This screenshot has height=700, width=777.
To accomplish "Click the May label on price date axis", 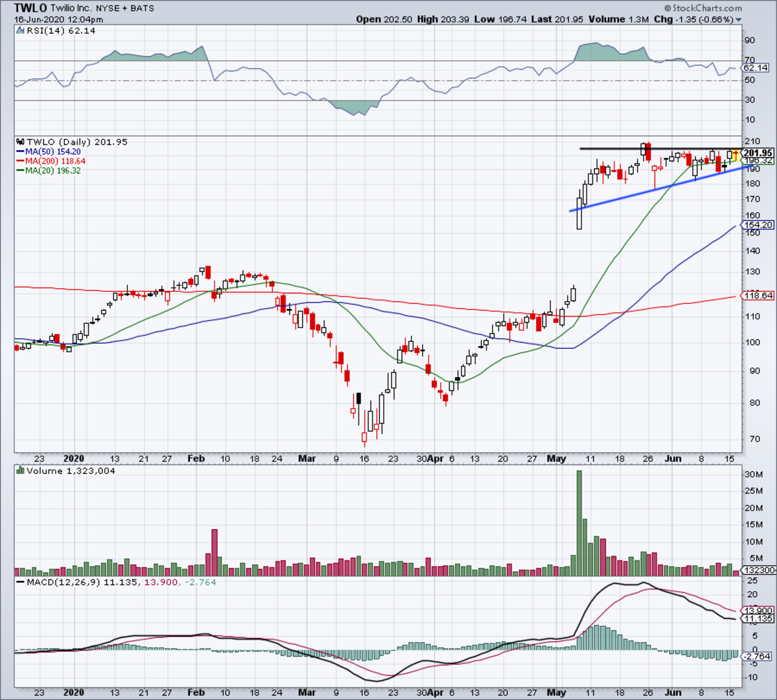I will [556, 458].
